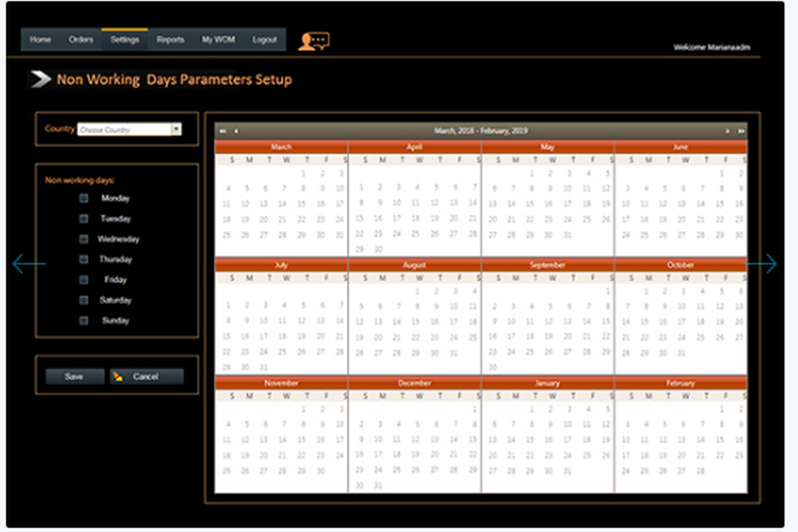The width and height of the screenshot is (798, 532).
Task: Check the Friday non-working day box
Action: coord(84,280)
